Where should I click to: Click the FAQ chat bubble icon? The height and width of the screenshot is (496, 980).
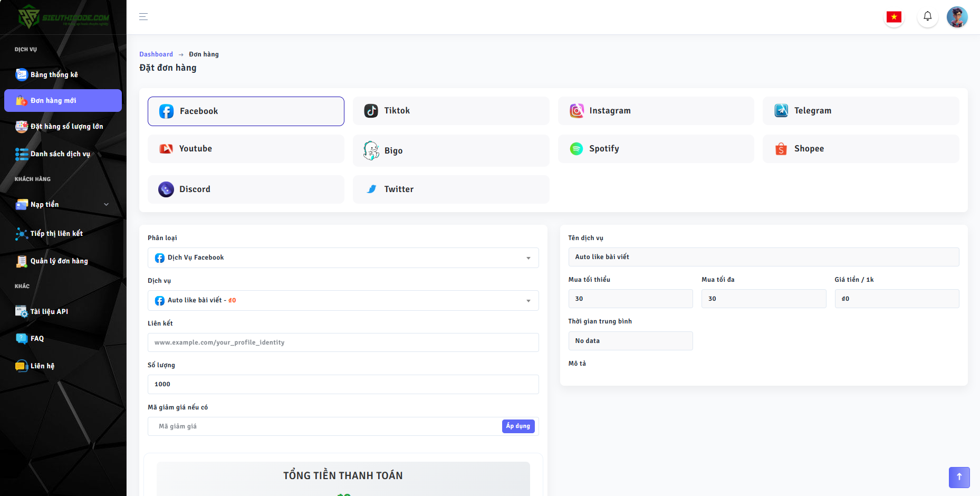pyautogui.click(x=22, y=339)
